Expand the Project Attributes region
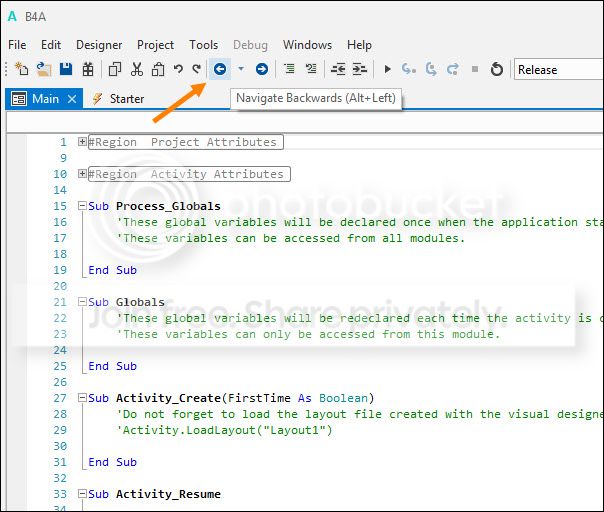The image size is (604, 512). tap(82, 142)
